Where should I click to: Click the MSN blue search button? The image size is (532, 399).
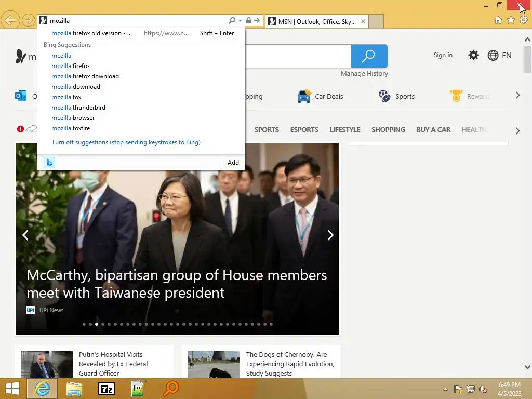pos(369,56)
